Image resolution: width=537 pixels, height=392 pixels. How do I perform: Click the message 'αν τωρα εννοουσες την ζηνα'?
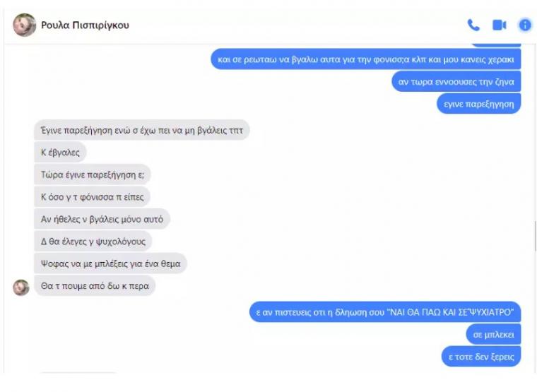(x=456, y=81)
